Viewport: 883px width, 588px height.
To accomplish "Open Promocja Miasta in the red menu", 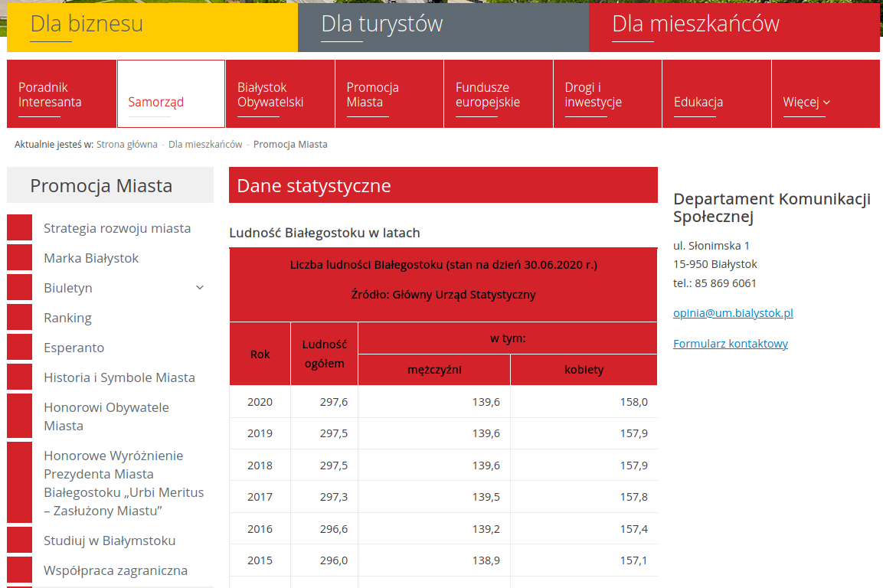I will [390, 94].
